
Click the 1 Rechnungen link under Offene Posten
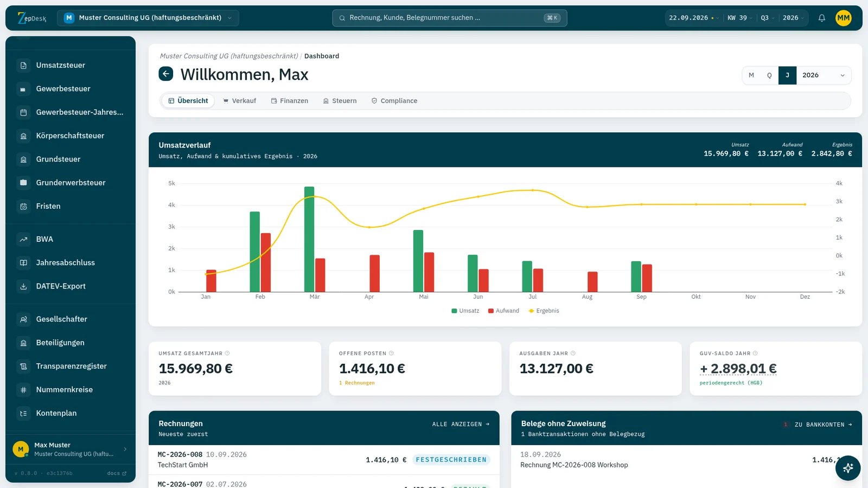tap(357, 383)
